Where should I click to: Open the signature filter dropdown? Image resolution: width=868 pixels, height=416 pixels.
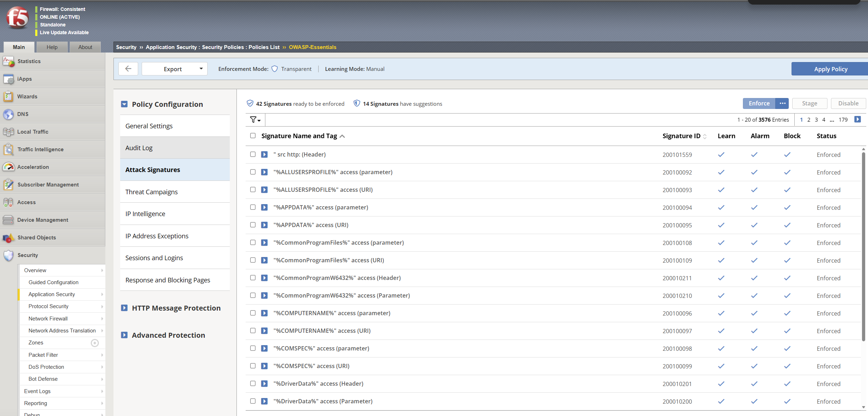(255, 120)
